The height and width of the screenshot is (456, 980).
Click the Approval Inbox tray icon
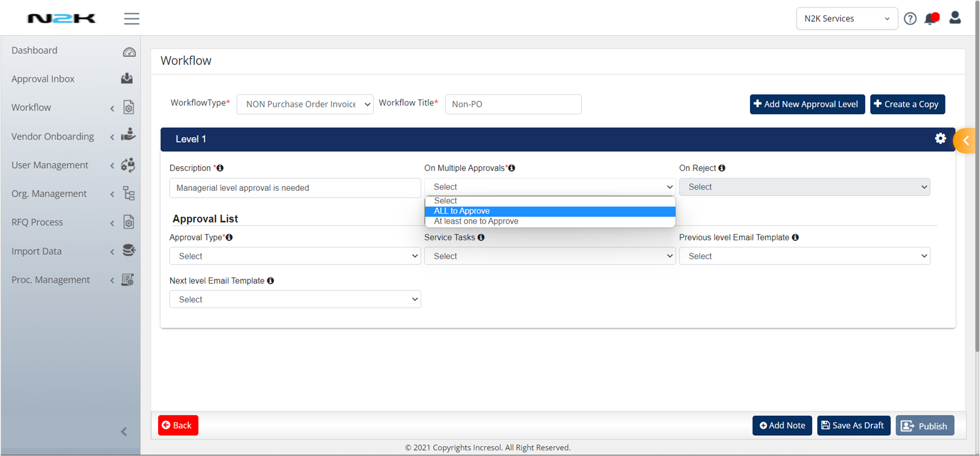127,78
